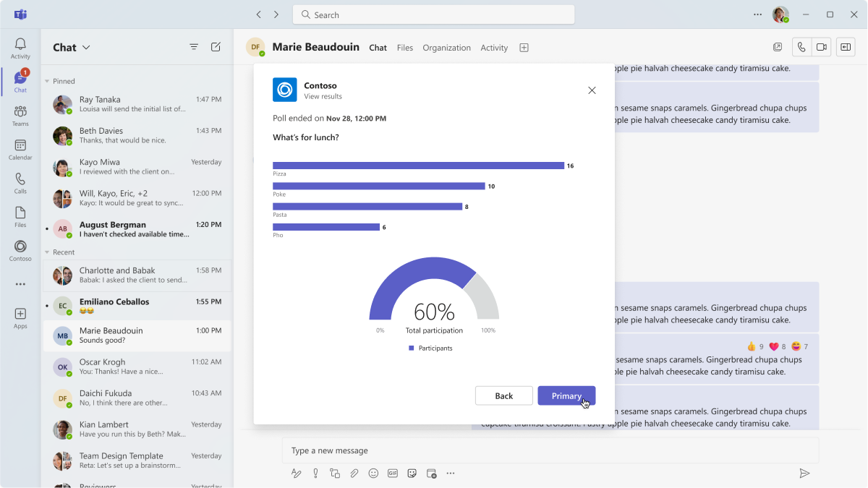
Task: Open the new chat compose icon
Action: 216,47
